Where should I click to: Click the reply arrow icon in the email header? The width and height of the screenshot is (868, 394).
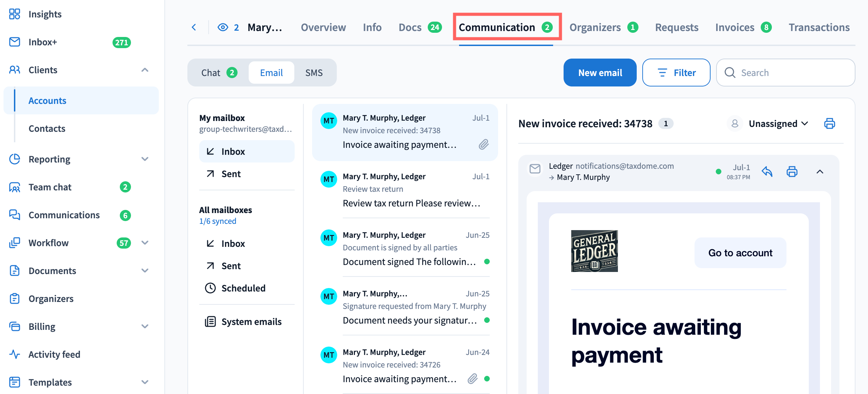click(767, 172)
